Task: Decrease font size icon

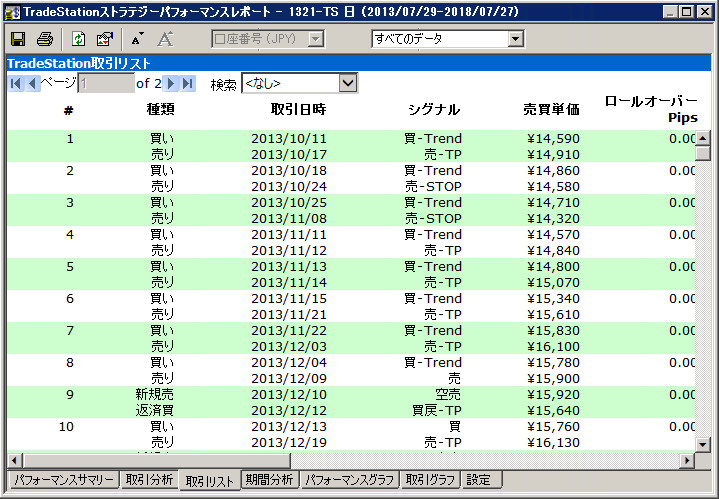Action: pos(138,39)
